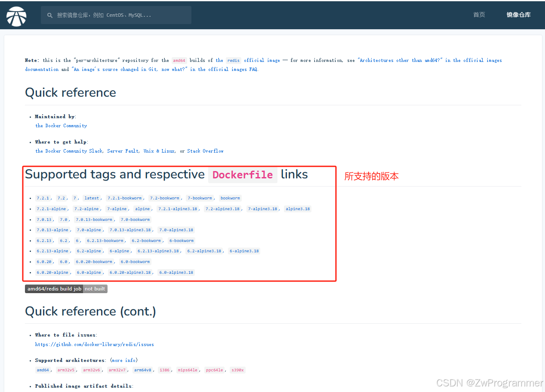Screen dimensions: 545x392
Task: Select the latest tag link
Action: click(92, 198)
